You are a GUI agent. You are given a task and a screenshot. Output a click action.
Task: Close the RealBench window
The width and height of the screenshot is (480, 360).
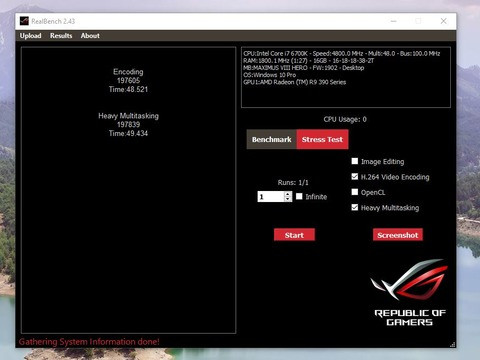(x=443, y=21)
